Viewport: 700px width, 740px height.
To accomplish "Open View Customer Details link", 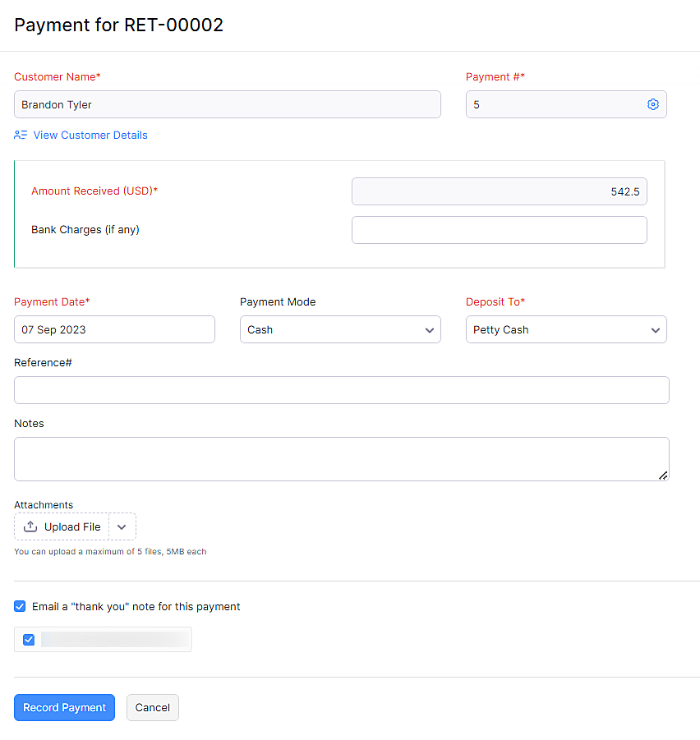I will 90,135.
